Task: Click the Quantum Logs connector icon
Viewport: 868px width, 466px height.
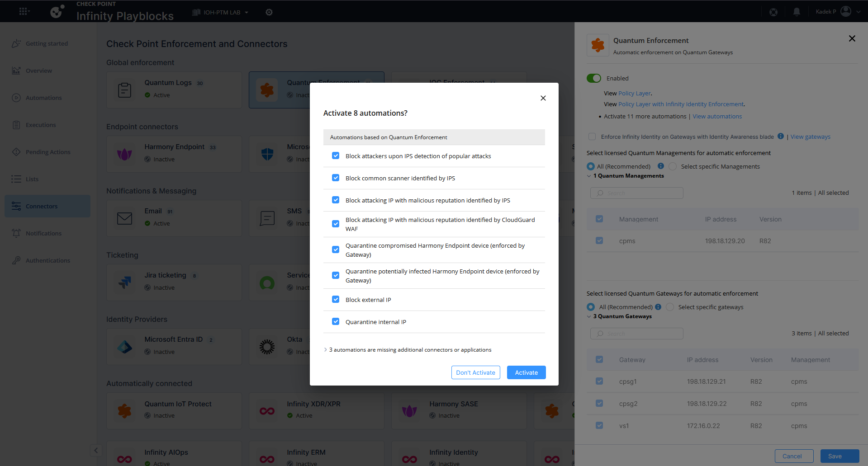Action: 124,90
